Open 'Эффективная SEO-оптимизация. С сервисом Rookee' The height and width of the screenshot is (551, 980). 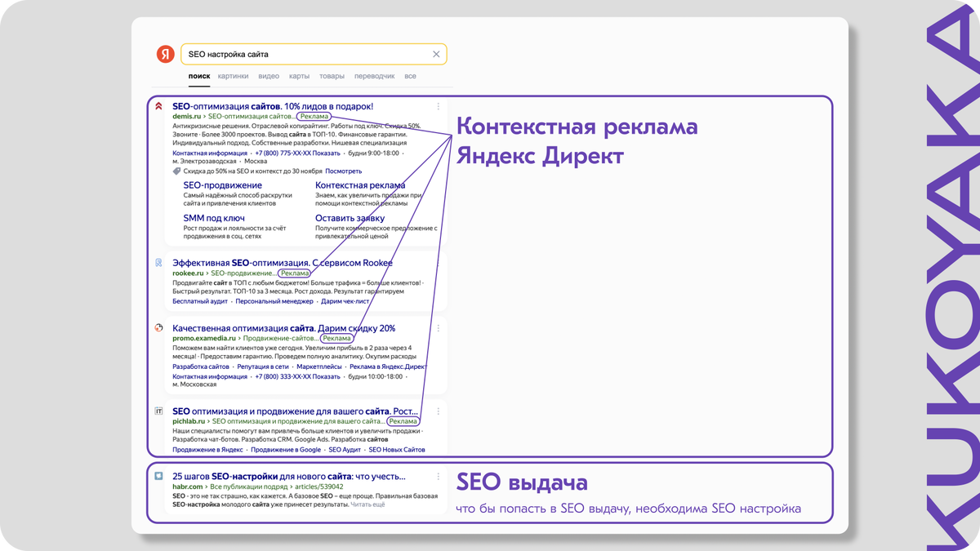tap(283, 263)
